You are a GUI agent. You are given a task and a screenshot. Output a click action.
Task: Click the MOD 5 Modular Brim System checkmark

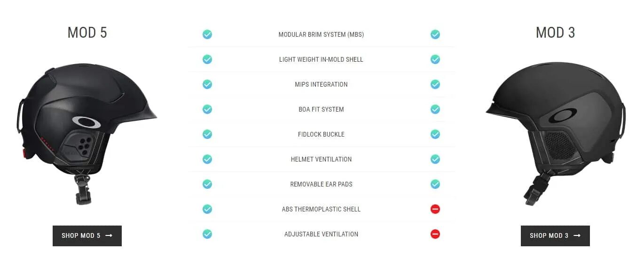point(207,34)
